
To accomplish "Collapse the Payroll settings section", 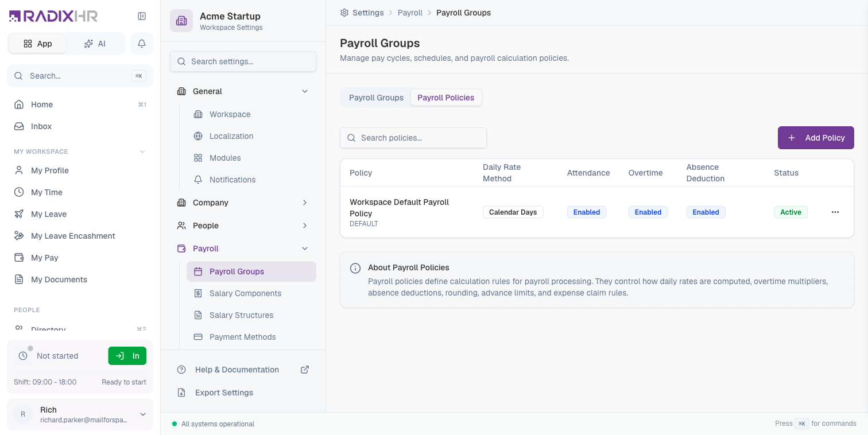I will 305,248.
